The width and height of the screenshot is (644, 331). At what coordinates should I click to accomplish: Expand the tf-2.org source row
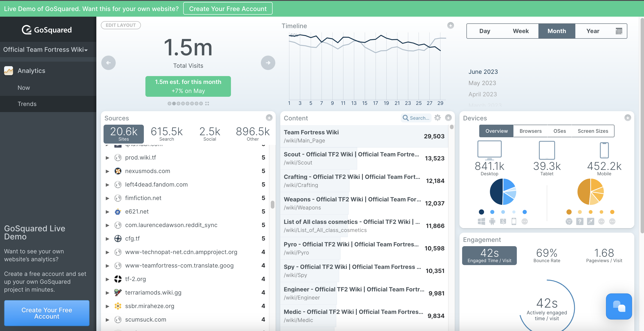click(108, 279)
